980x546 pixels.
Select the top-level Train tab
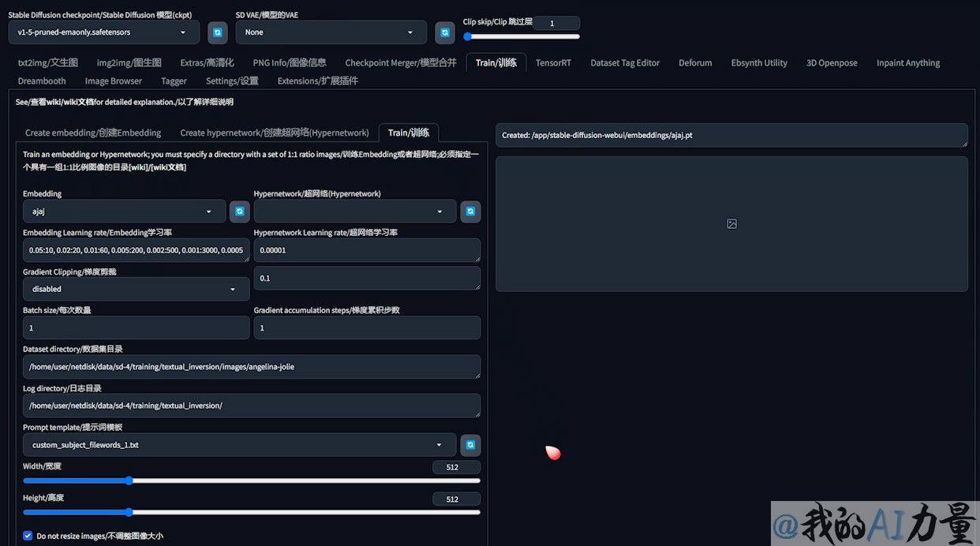click(496, 63)
